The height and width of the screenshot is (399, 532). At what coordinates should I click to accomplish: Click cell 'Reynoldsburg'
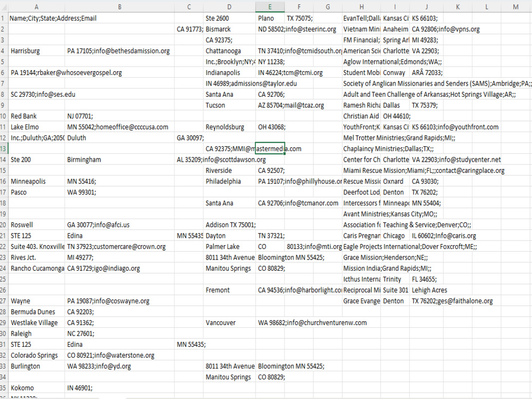pyautogui.click(x=229, y=127)
